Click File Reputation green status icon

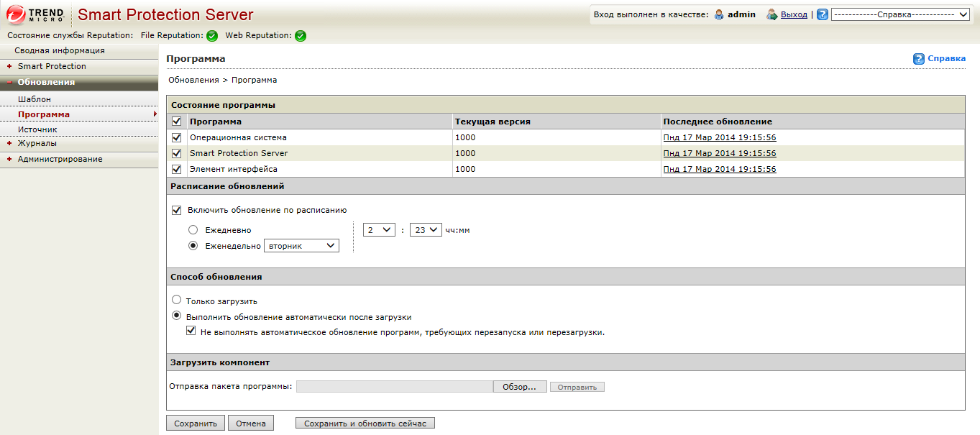212,36
